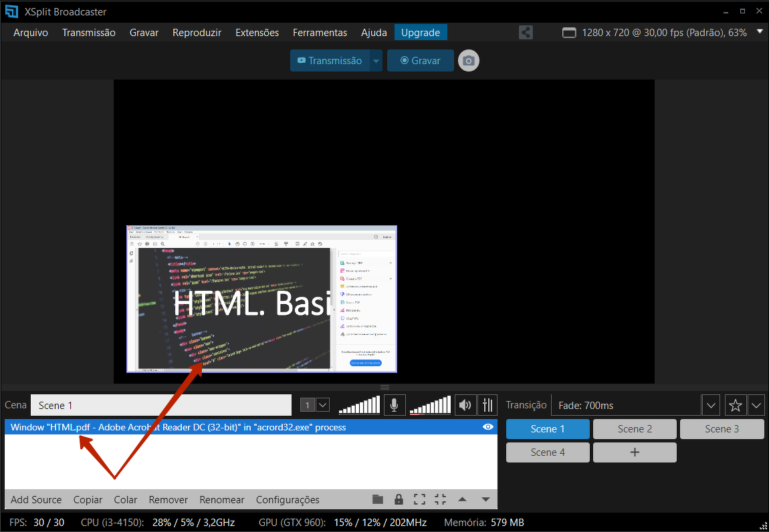Click the folder icon in sources toolbar
Image resolution: width=769 pixels, height=532 pixels.
pyautogui.click(x=378, y=499)
